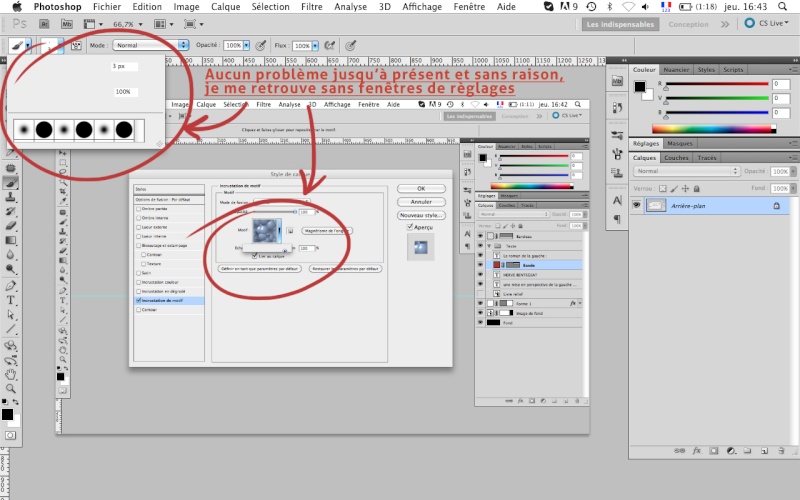Delete layer with the trash icon
This screenshot has height=500, width=800.
(x=781, y=451)
